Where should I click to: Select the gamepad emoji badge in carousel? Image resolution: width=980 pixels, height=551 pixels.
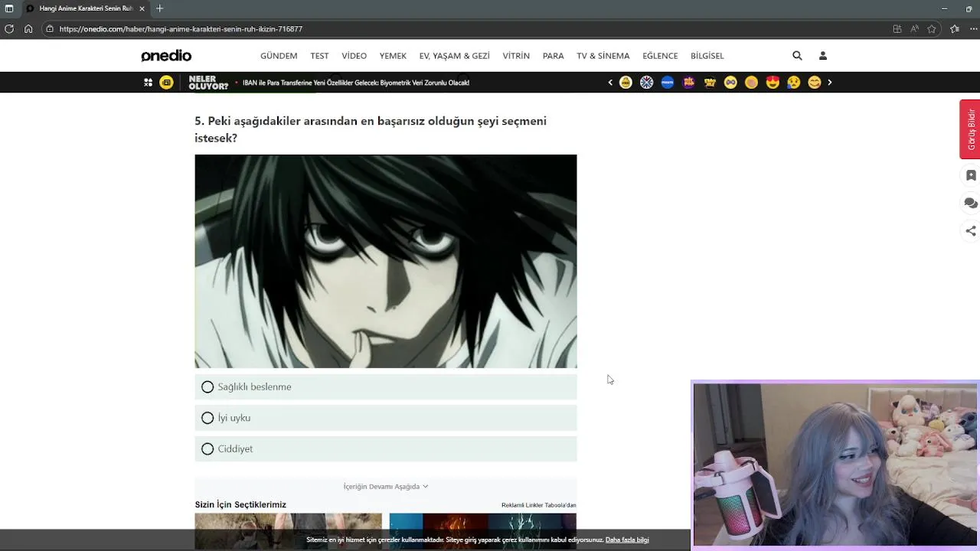click(x=730, y=83)
